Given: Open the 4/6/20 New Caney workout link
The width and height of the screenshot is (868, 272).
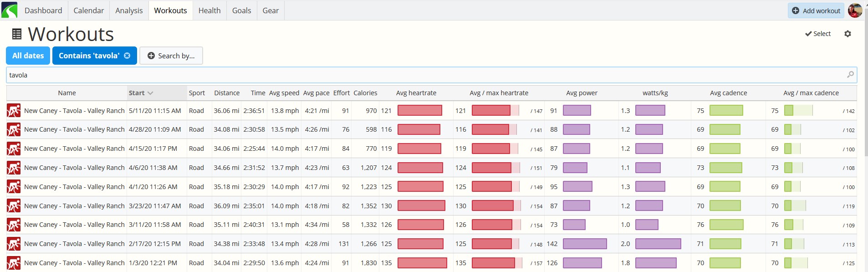Looking at the screenshot, I should [x=74, y=168].
